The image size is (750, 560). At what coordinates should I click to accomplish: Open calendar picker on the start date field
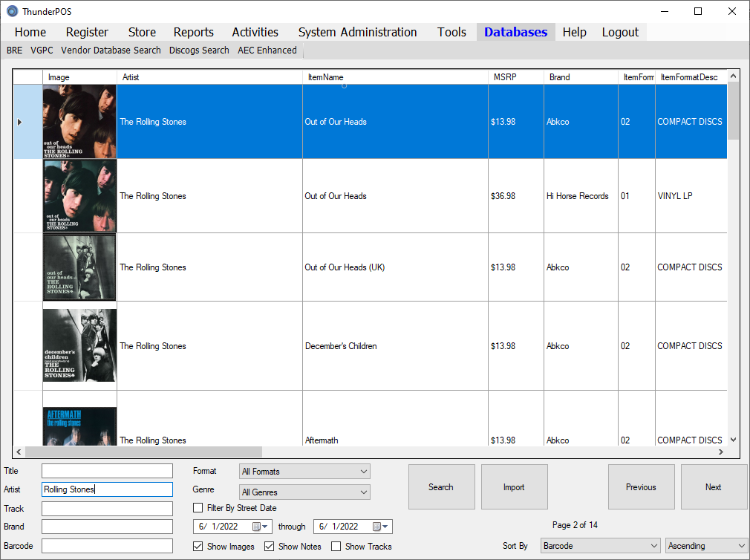(259, 527)
